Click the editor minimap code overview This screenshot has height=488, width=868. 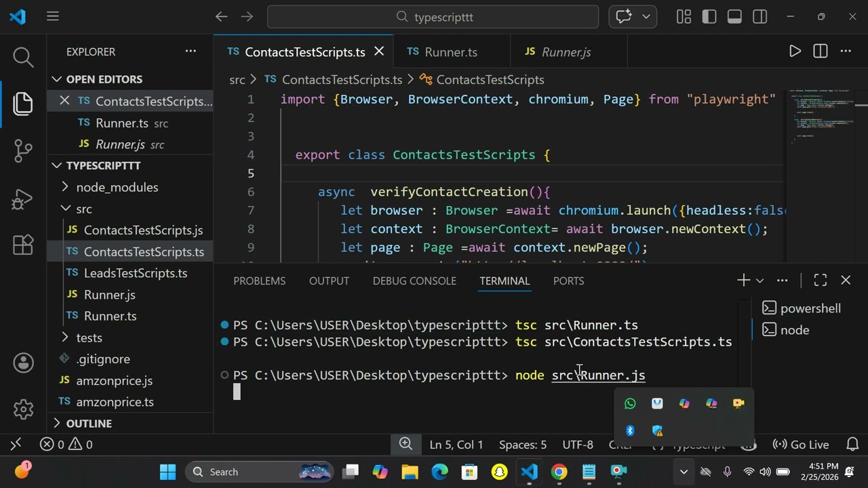(822, 115)
